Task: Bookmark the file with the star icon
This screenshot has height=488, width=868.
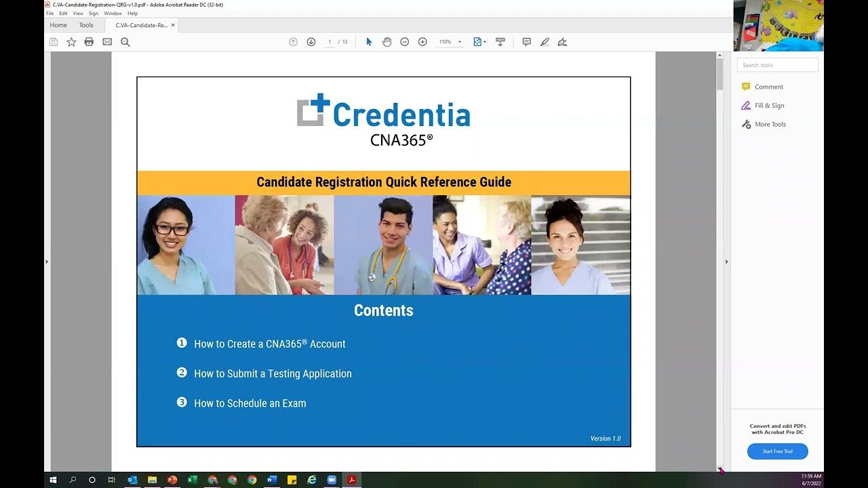Action: pos(71,42)
